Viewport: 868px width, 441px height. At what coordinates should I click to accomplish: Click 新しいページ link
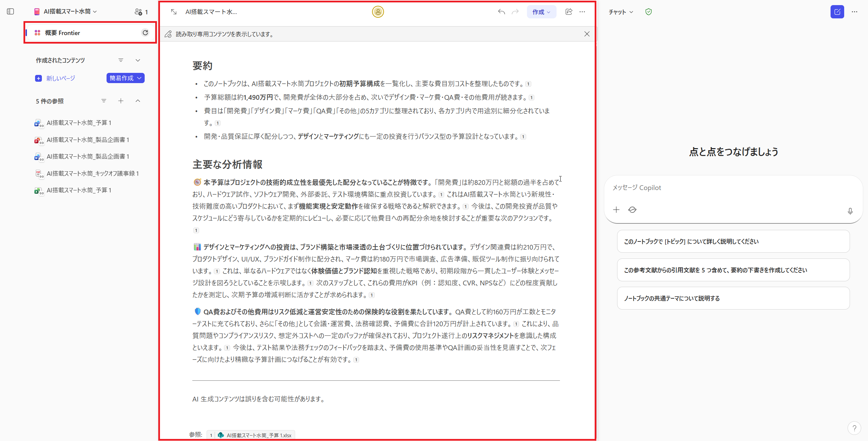pyautogui.click(x=61, y=78)
